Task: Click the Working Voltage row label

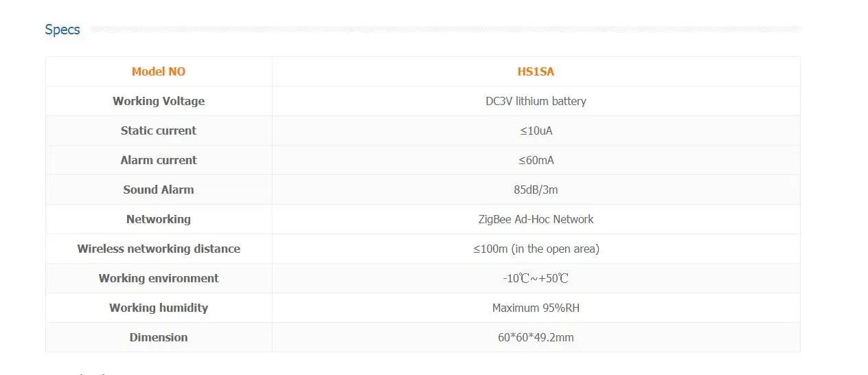Action: pyautogui.click(x=159, y=101)
